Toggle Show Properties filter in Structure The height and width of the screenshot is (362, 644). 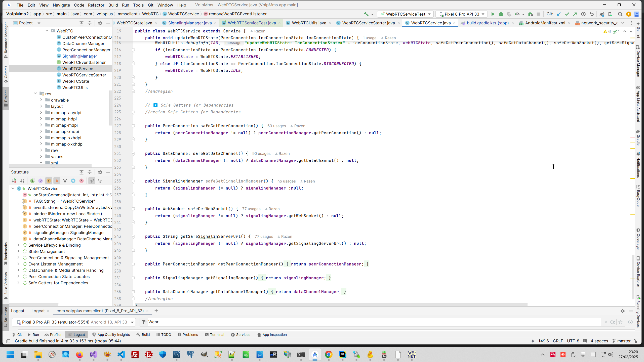(40, 181)
